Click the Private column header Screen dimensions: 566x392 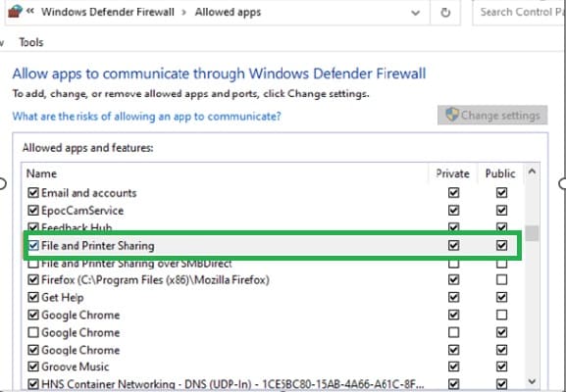pos(452,173)
